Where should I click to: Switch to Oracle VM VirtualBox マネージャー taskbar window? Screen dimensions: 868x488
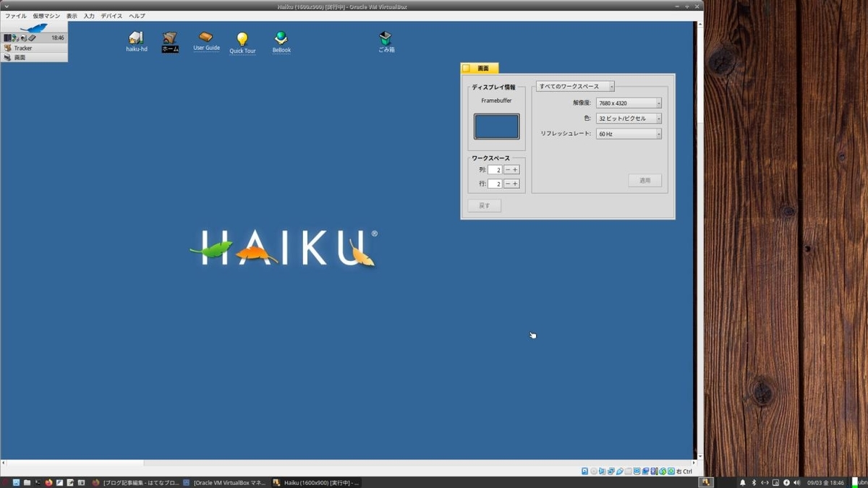[x=225, y=482]
